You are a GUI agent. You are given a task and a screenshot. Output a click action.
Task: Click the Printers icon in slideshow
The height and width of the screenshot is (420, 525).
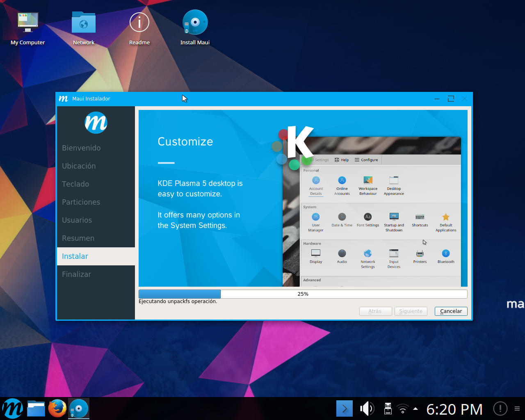coord(420,256)
